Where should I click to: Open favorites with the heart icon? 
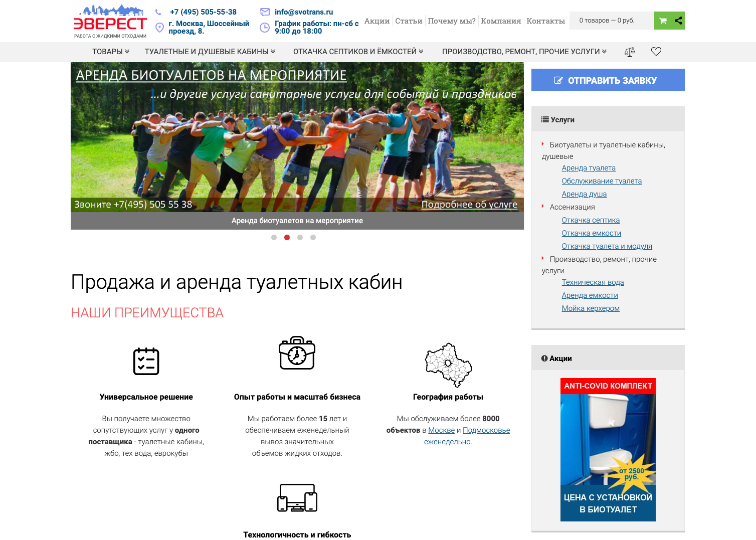click(x=656, y=52)
